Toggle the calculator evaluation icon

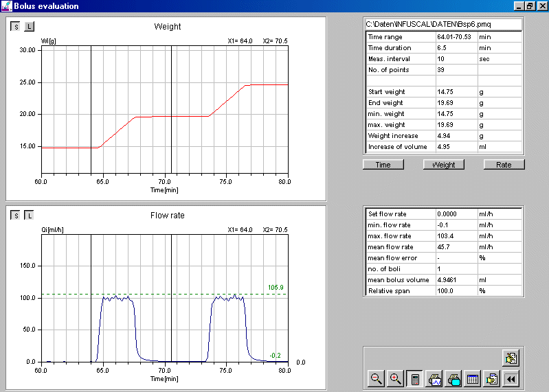414,379
